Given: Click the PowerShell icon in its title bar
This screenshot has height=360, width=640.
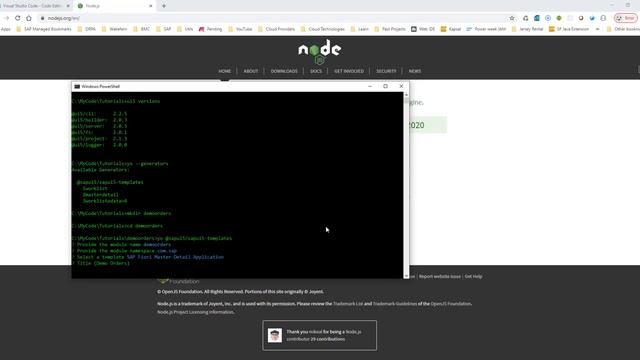Looking at the screenshot, I should 77,87.
